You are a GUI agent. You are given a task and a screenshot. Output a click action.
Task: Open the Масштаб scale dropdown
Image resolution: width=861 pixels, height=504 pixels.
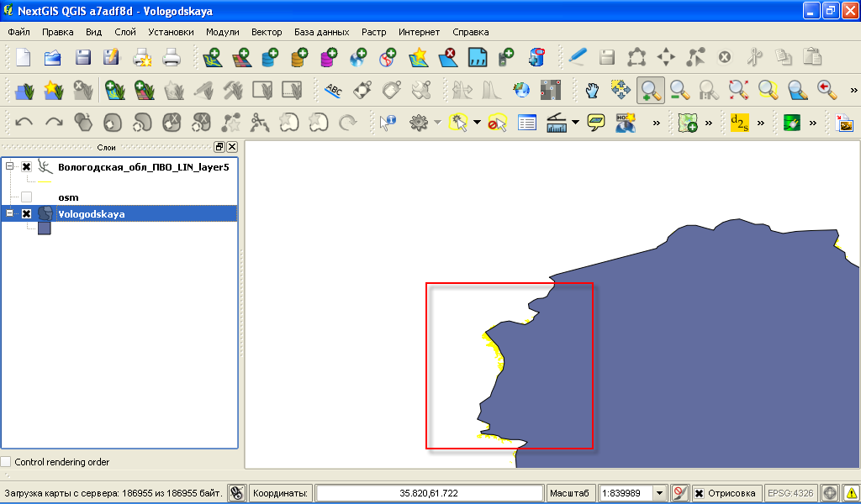click(x=659, y=493)
